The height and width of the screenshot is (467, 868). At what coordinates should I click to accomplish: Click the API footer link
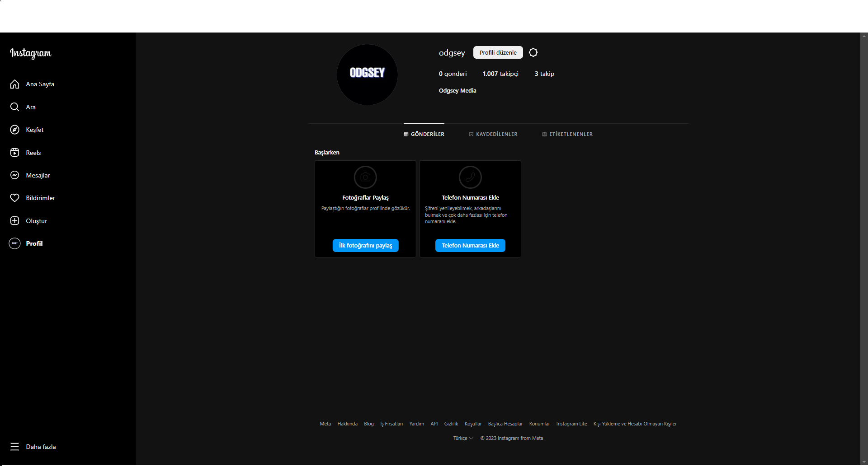[434, 424]
